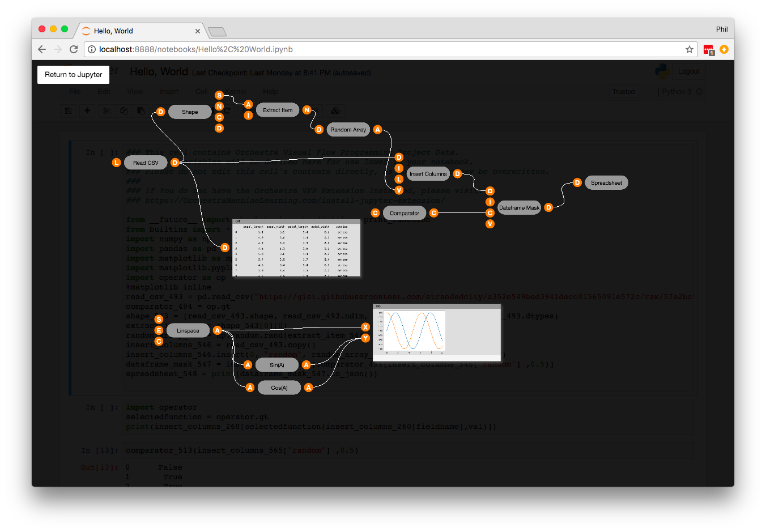Open the iris data table preview

[296, 248]
